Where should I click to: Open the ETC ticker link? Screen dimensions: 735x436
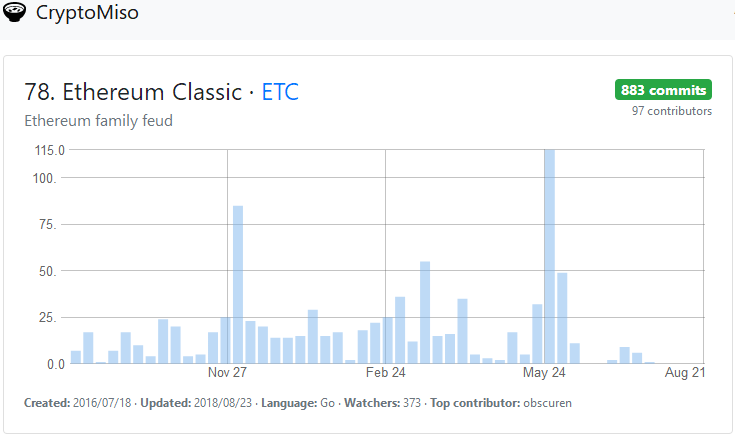coord(280,93)
